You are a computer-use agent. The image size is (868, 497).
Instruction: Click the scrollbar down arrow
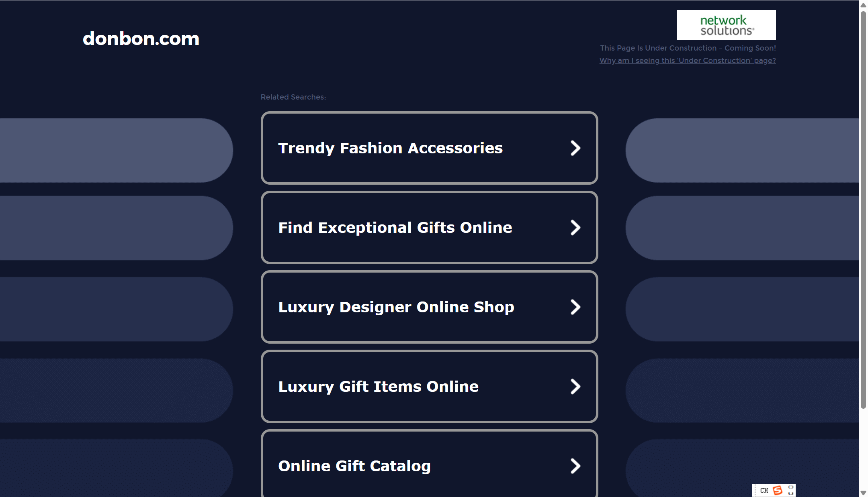(x=863, y=493)
